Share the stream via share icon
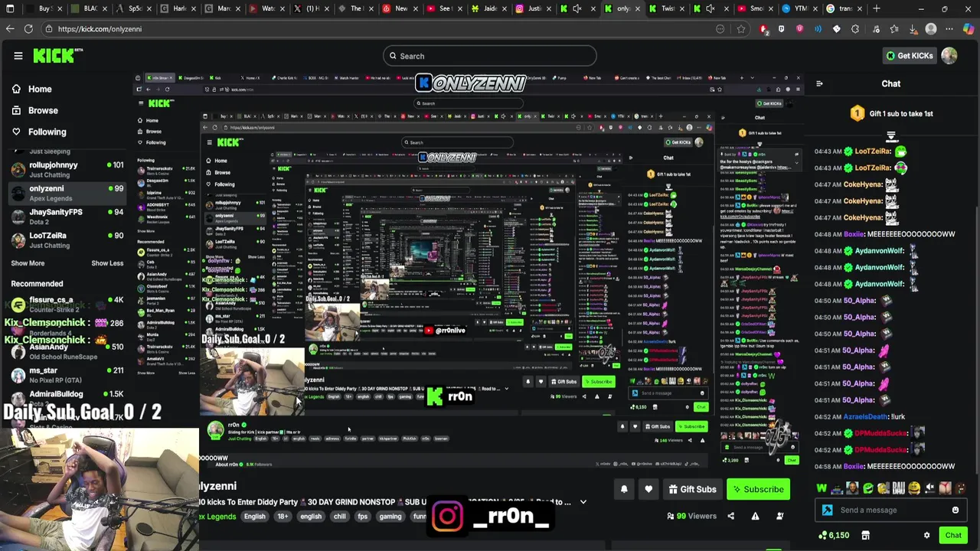The image size is (980, 551). click(x=731, y=517)
